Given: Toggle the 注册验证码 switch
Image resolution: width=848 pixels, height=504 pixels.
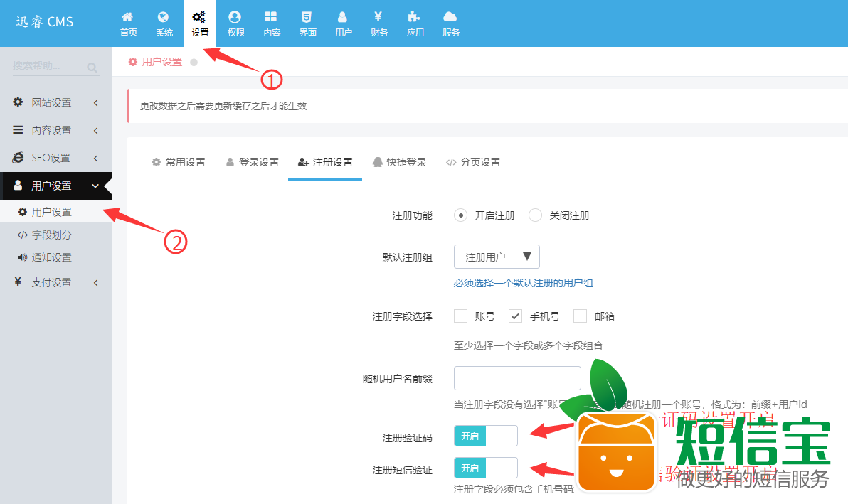Looking at the screenshot, I should click(x=486, y=436).
